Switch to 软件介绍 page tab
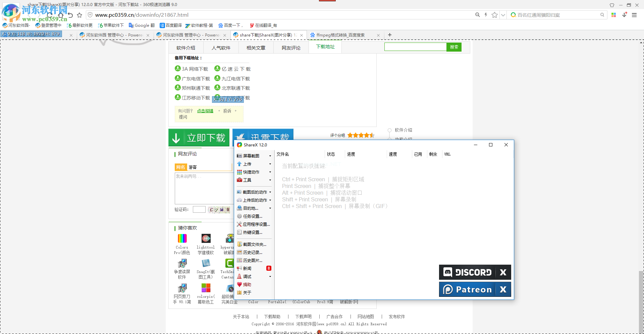 185,48
